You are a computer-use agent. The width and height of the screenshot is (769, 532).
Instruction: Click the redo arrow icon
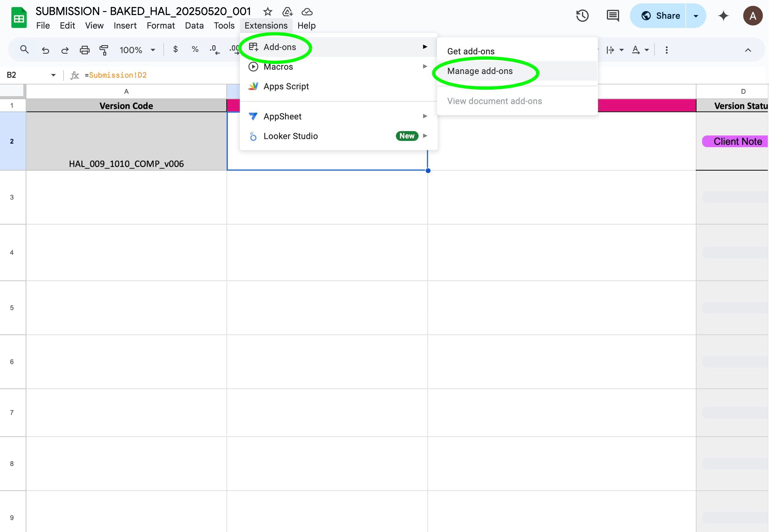(x=65, y=50)
